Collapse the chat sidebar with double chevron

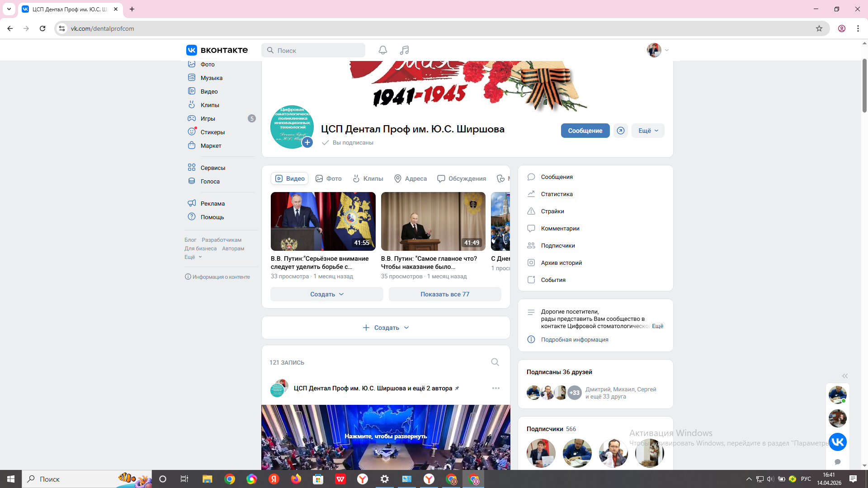844,376
